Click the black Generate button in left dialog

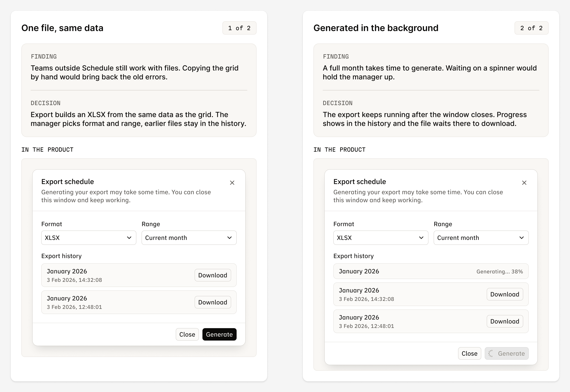tap(219, 334)
